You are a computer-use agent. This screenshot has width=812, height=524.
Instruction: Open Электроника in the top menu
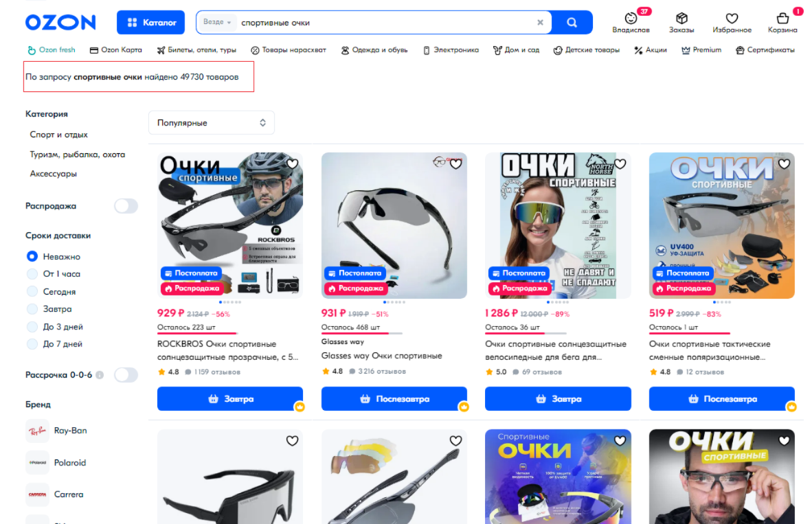tap(451, 50)
